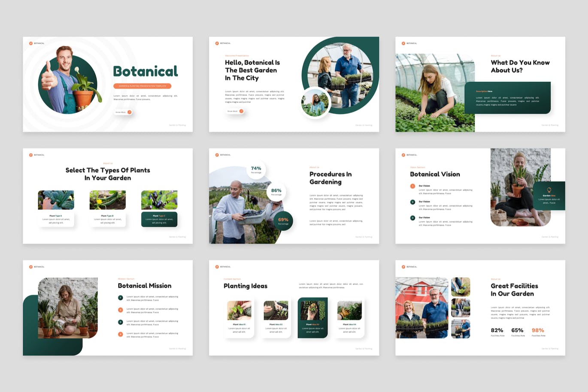Open the Plant Idea 01 card
This screenshot has width=588, height=392.
pyautogui.click(x=239, y=319)
